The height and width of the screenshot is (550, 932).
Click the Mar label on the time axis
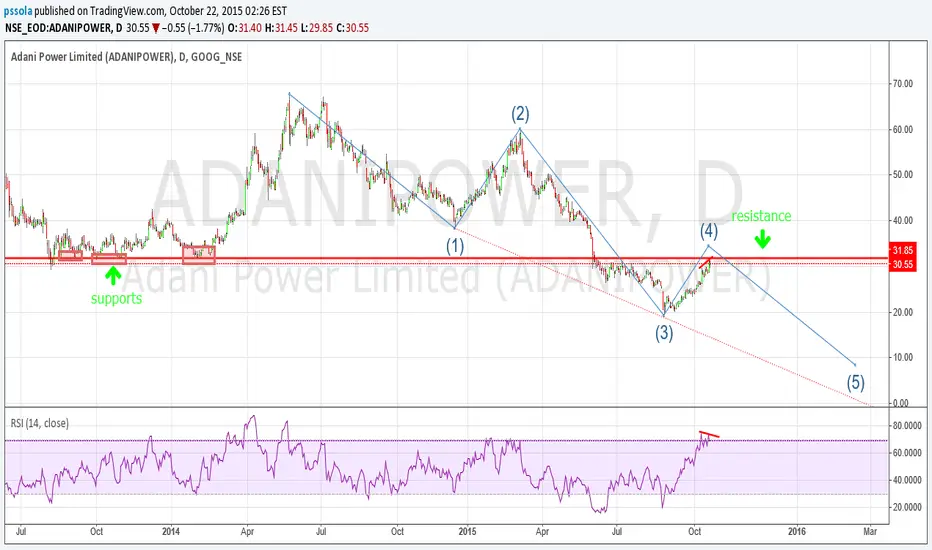870,531
